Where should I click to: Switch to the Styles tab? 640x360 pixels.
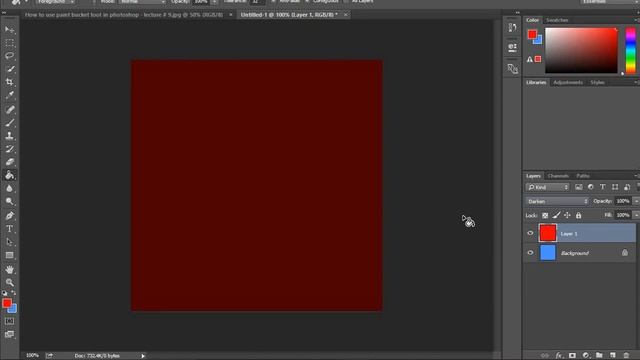(x=597, y=82)
